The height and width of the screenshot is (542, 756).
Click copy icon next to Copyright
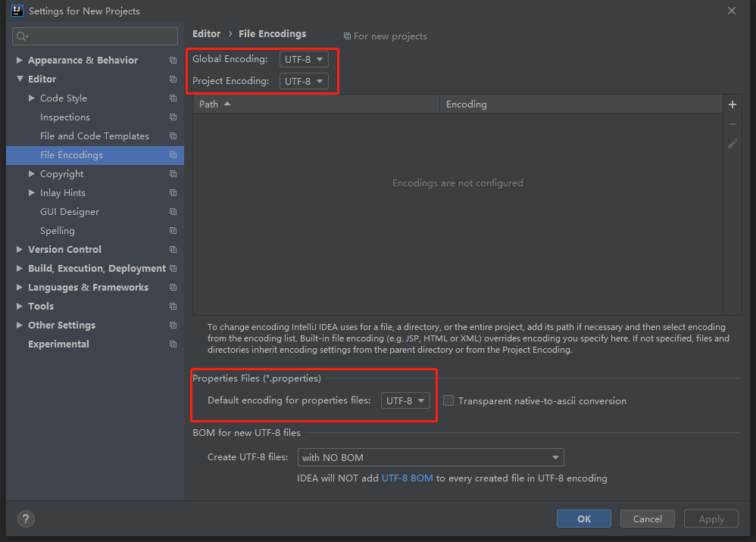click(x=173, y=174)
